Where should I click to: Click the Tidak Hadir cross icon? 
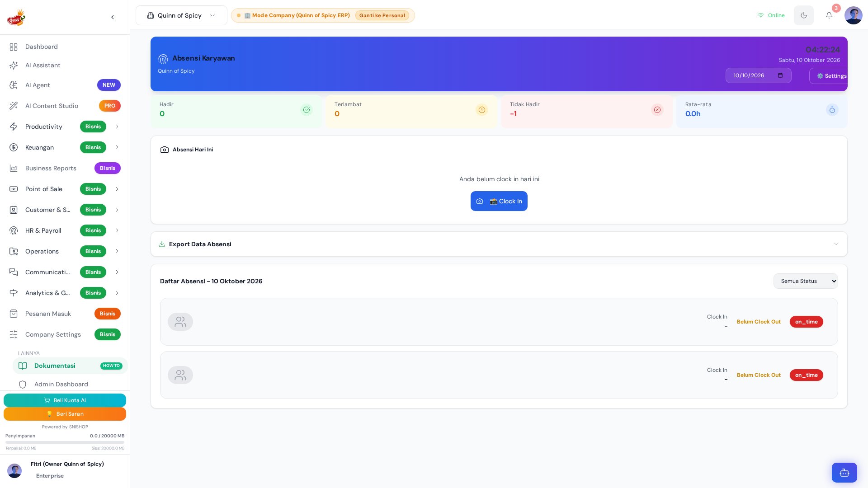pyautogui.click(x=657, y=110)
